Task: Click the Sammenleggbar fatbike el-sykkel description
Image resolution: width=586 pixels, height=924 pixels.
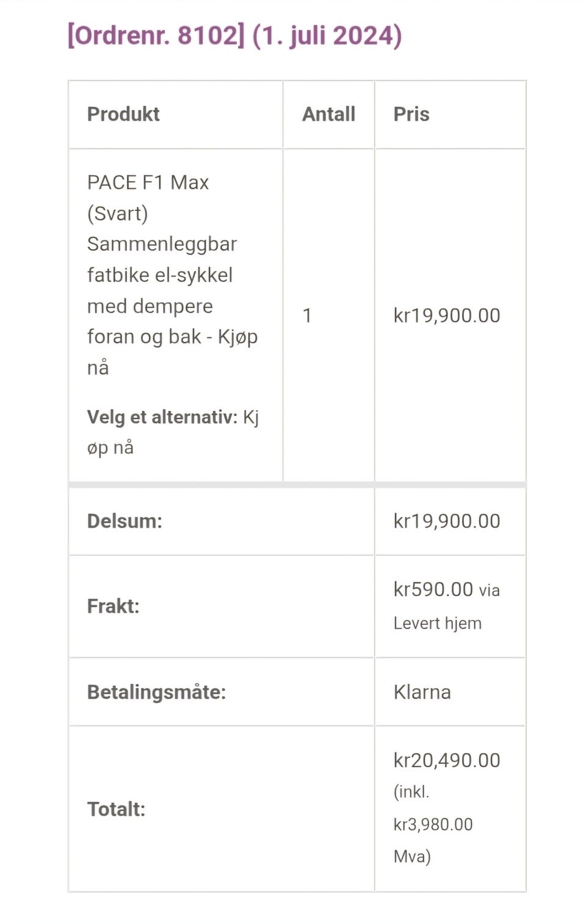Action: click(x=162, y=260)
